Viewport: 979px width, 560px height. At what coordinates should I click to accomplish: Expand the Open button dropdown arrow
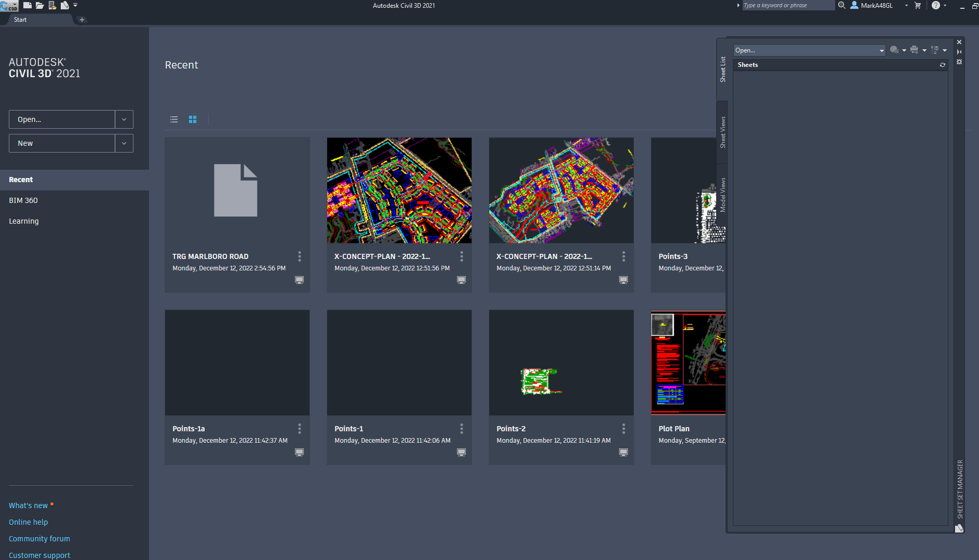[x=124, y=119]
